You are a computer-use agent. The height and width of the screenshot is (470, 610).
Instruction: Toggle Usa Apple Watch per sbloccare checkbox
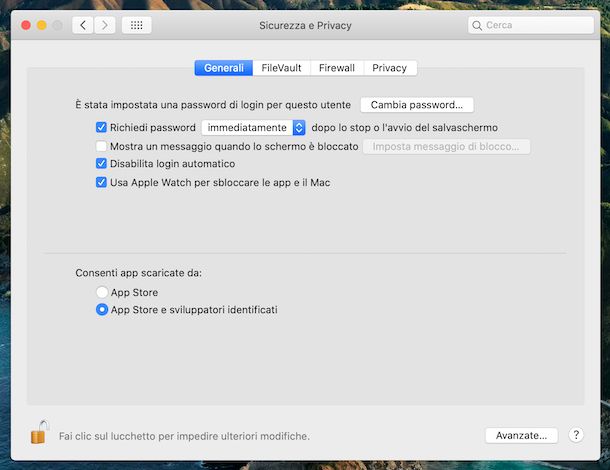pyautogui.click(x=101, y=182)
